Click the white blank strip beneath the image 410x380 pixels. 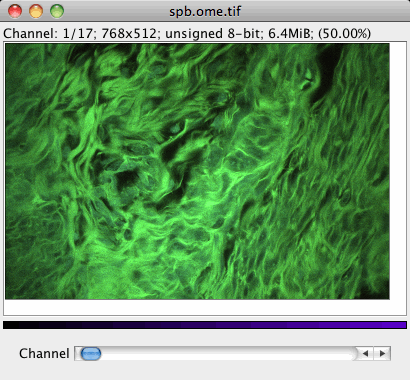tap(205, 307)
